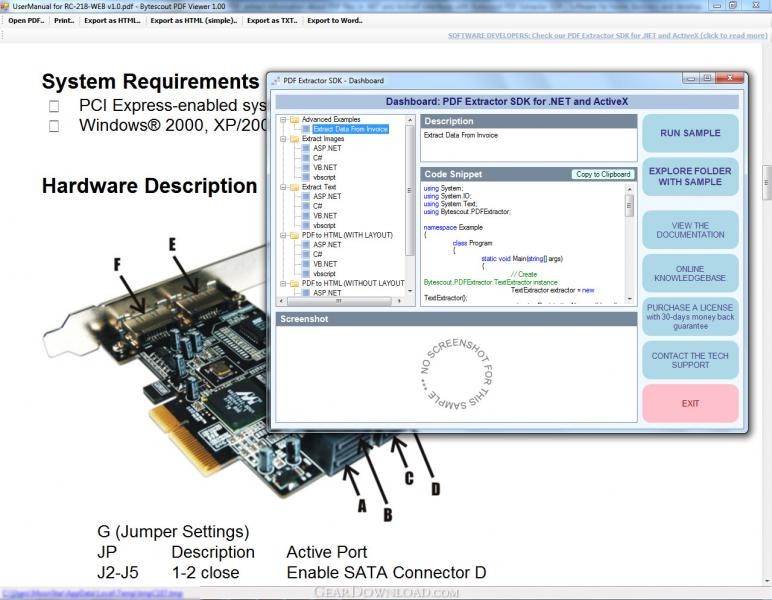
Task: Click the C# sample icon under Extract Images
Action: (306, 158)
